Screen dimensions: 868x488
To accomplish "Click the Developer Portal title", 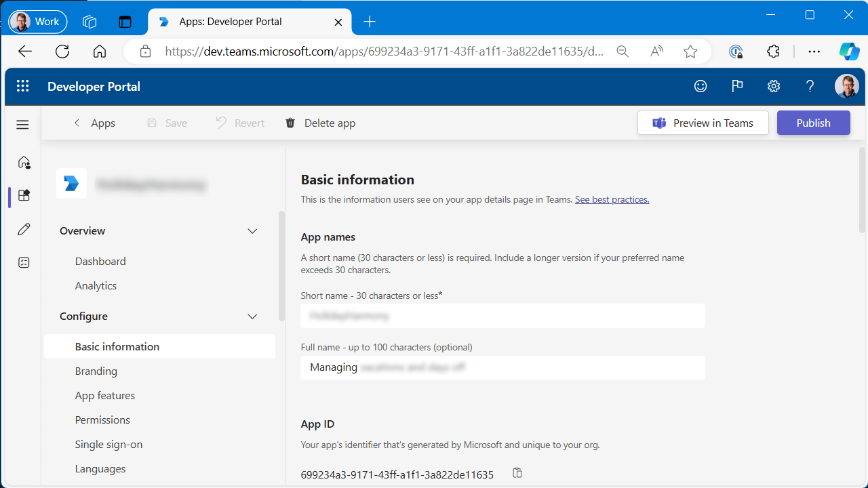I will tap(94, 86).
